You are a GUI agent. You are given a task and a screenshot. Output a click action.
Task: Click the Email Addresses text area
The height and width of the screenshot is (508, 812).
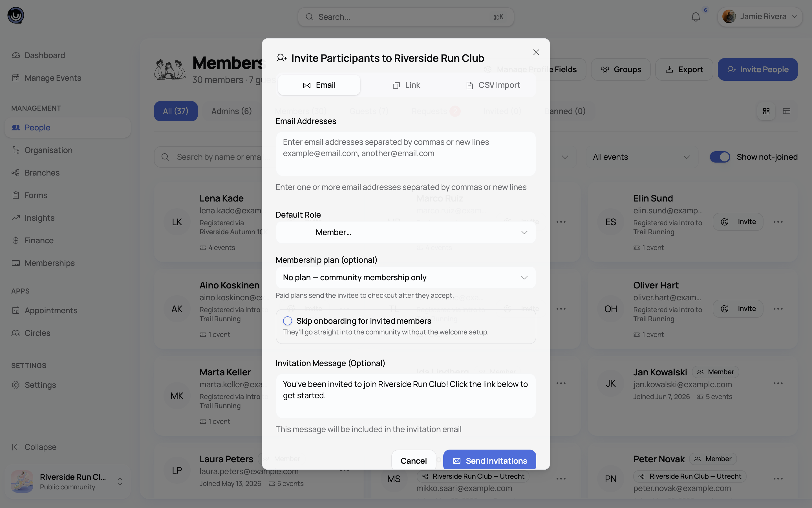(406, 154)
